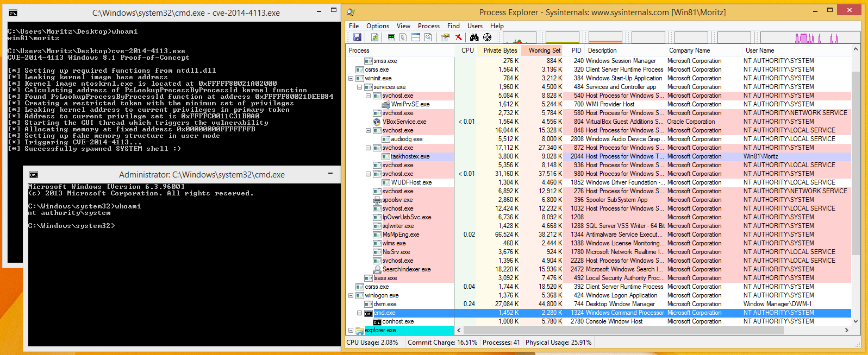The image size is (868, 355).
Task: Select the NisSrv.exe process row
Action: pos(598,252)
